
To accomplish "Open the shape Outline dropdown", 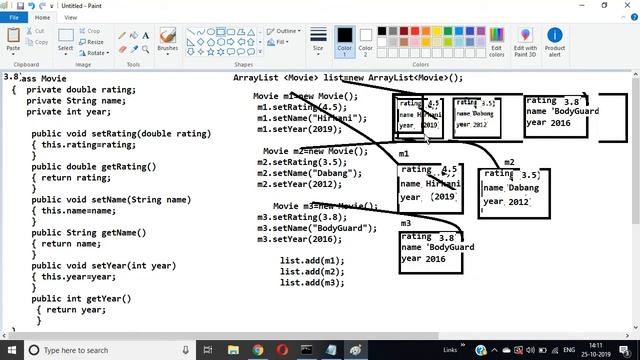I will [283, 31].
